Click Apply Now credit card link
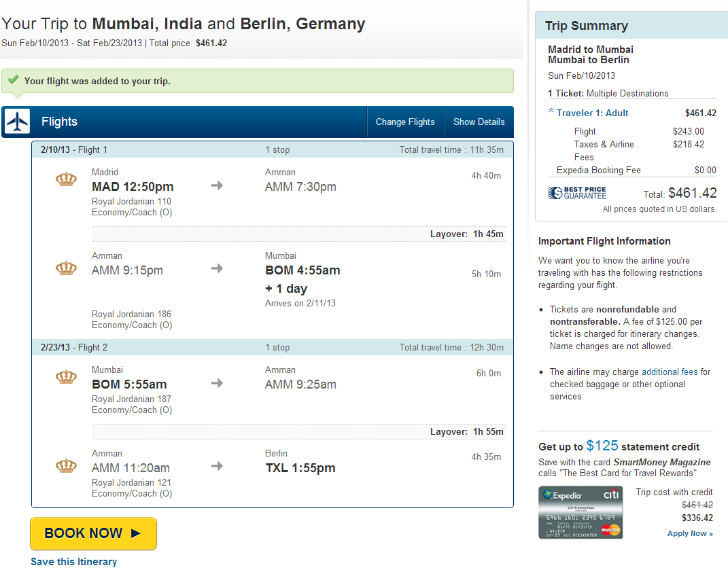This screenshot has width=728, height=574. 690,533
